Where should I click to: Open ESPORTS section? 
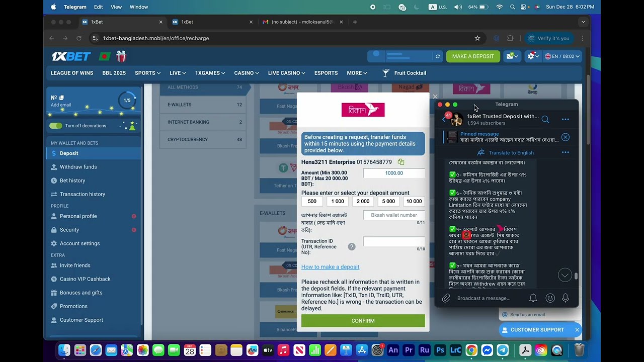click(x=326, y=73)
